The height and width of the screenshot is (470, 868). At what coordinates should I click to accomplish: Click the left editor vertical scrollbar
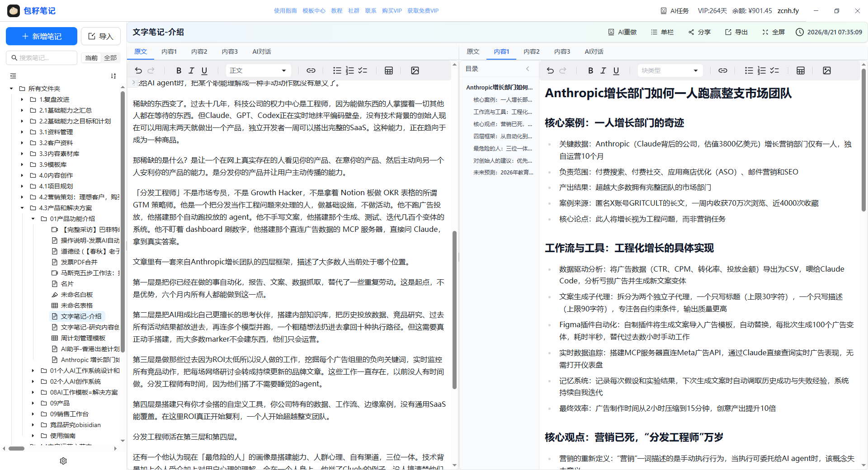pos(454,310)
